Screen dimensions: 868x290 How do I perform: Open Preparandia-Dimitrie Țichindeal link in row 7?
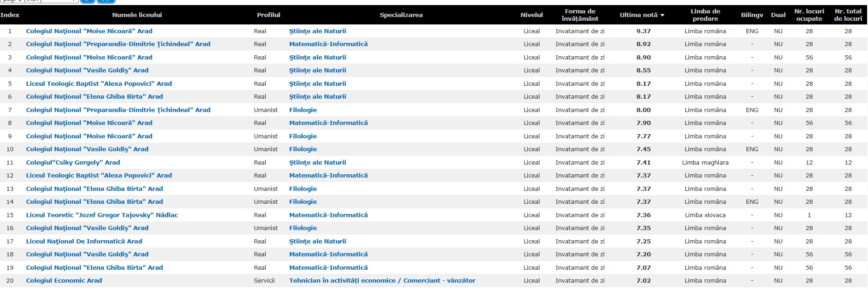pyautogui.click(x=118, y=110)
